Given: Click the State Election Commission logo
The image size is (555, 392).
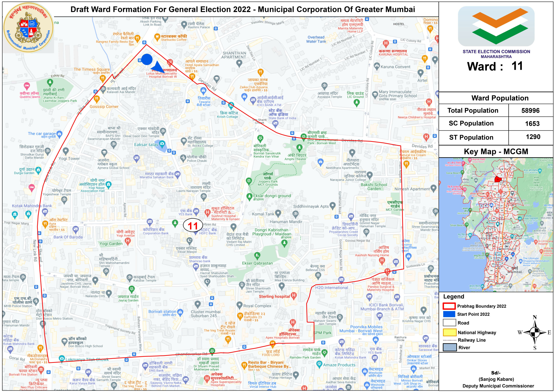Looking at the screenshot, I should coord(496,26).
